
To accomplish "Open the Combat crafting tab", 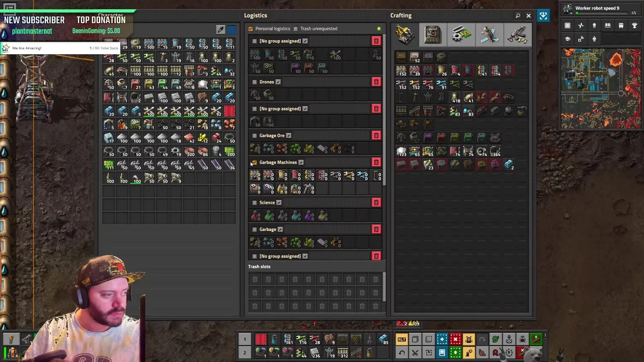I will (x=517, y=35).
